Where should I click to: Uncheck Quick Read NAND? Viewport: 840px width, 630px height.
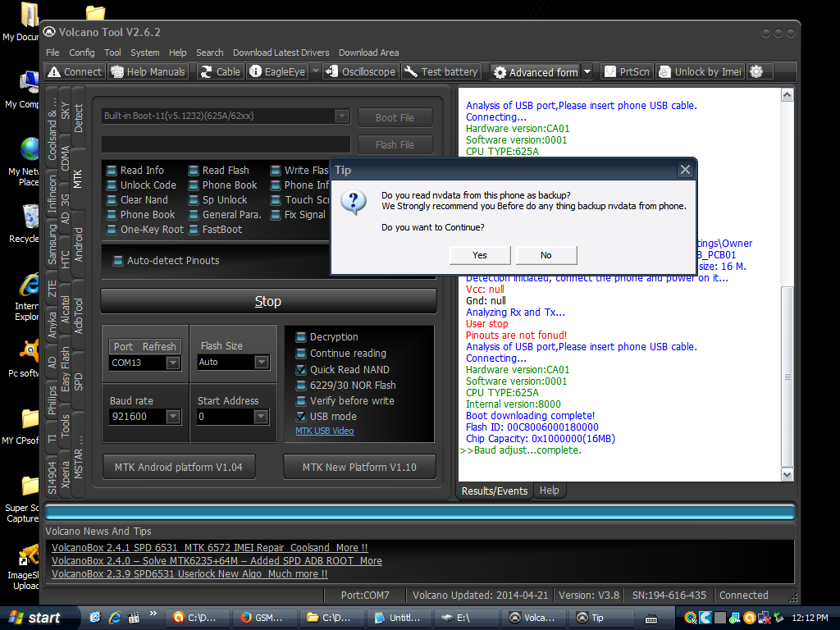tap(301, 370)
